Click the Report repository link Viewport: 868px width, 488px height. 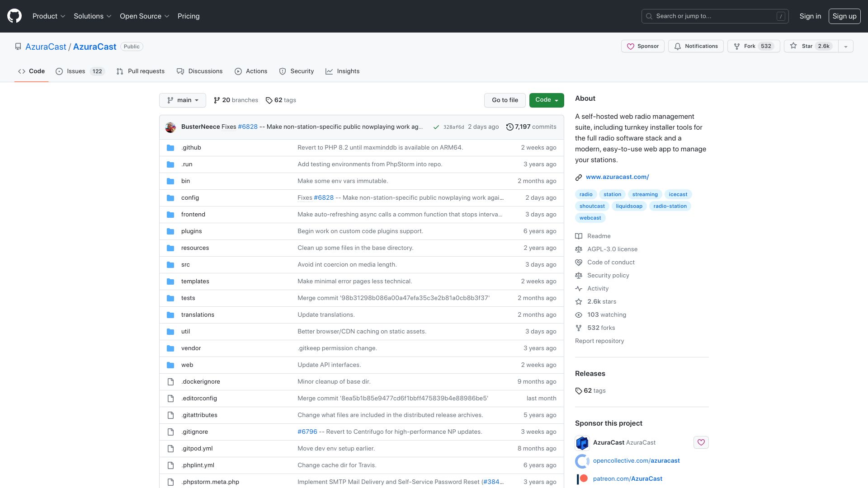[x=599, y=341]
